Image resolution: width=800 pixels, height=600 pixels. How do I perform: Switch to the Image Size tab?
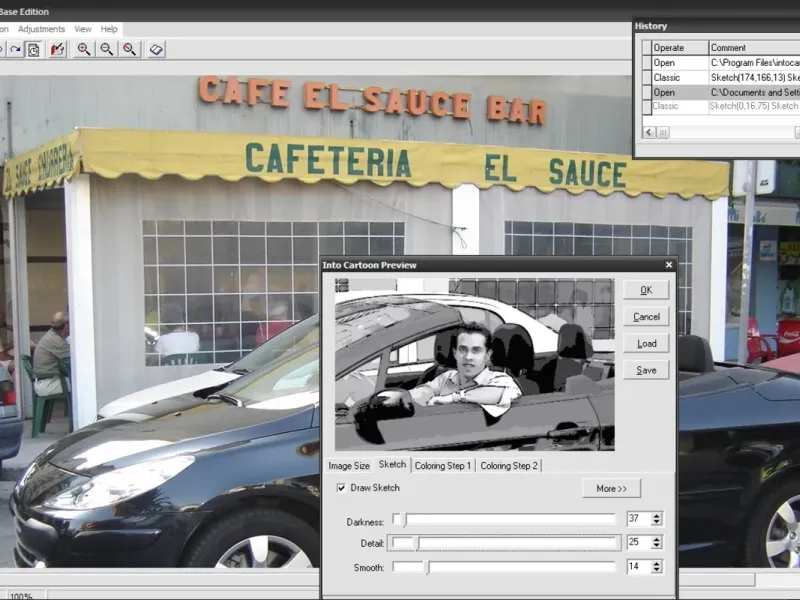tap(349, 466)
